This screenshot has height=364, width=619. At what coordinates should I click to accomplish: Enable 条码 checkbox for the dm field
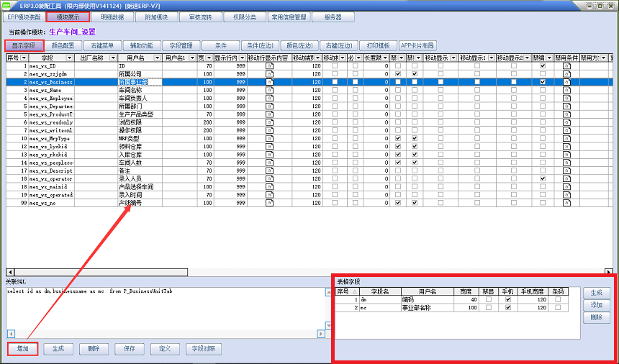[x=558, y=300]
